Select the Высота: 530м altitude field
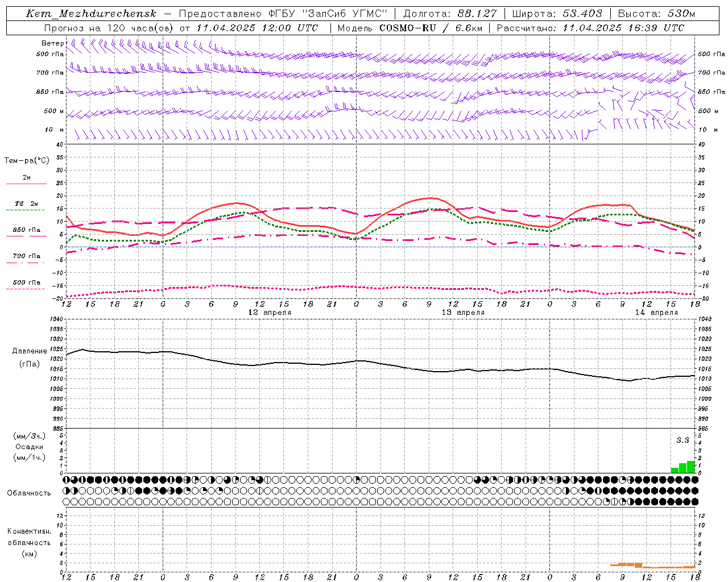The image size is (728, 582). click(x=656, y=14)
